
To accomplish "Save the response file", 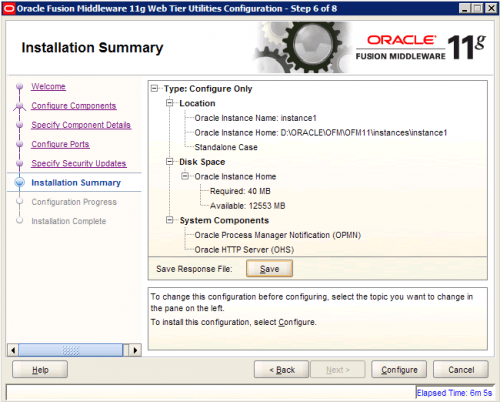I will pos(269,269).
